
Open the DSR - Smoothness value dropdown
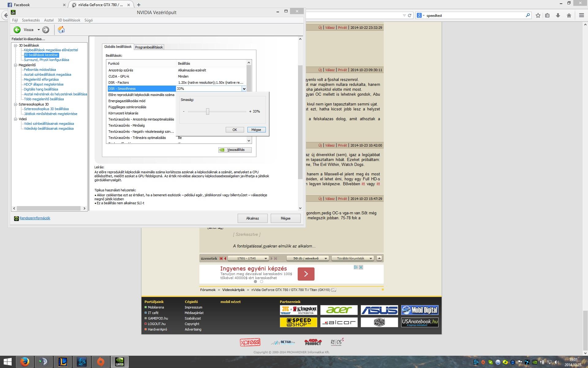coord(244,89)
